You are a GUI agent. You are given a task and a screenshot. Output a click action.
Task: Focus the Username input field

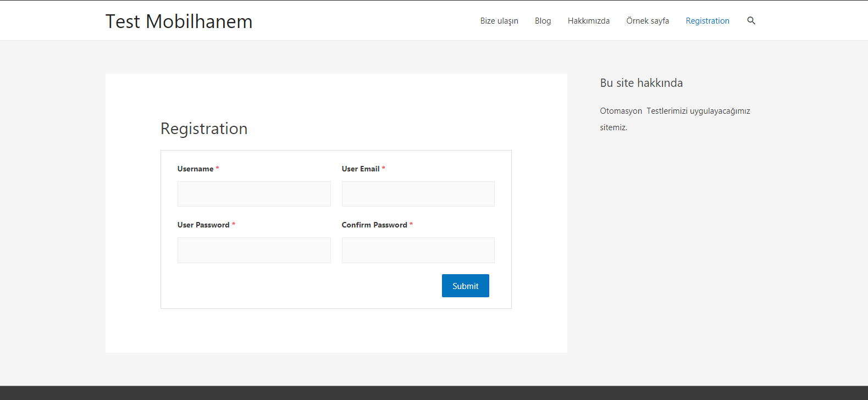254,194
